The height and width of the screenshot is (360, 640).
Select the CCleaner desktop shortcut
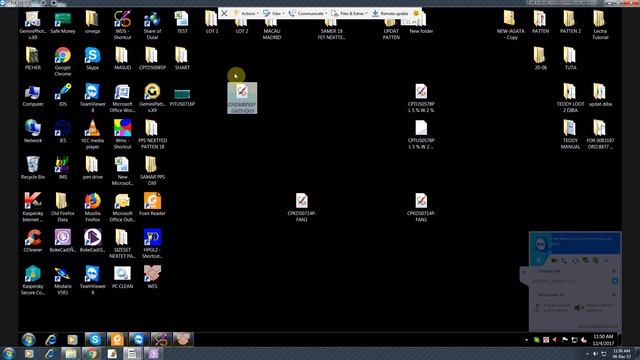point(33,240)
